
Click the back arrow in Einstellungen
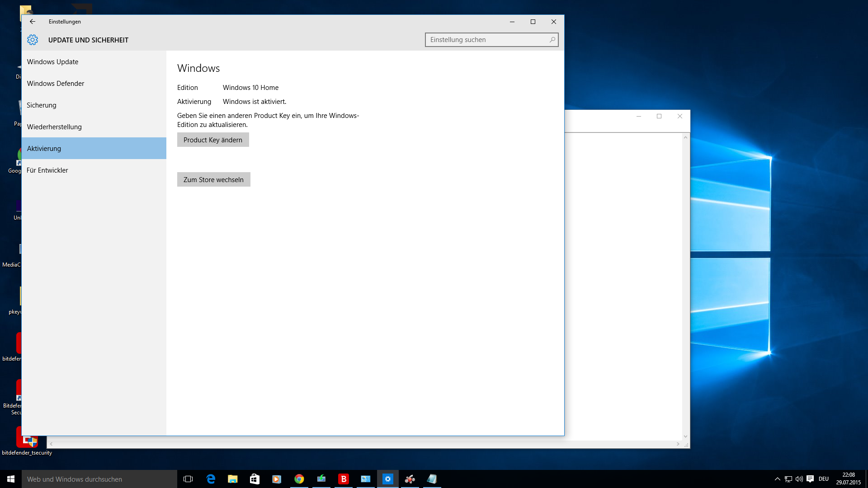(32, 21)
